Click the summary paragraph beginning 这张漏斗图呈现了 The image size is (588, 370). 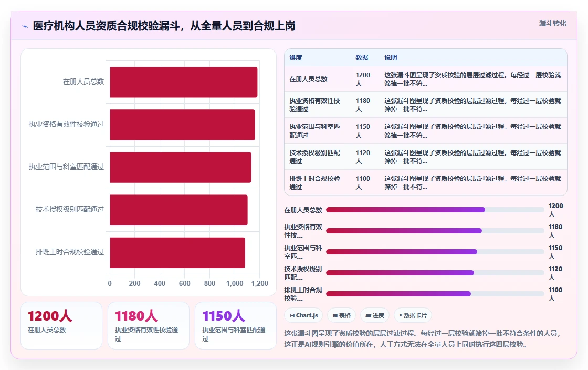click(422, 338)
